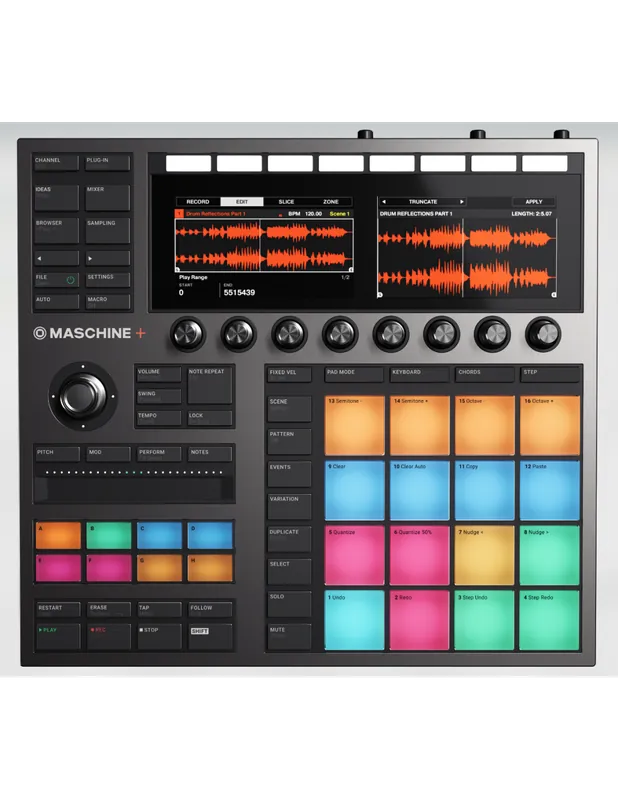This screenshot has height=800, width=618.
Task: Toggle the NOTE REPEAT button
Action: tap(210, 385)
